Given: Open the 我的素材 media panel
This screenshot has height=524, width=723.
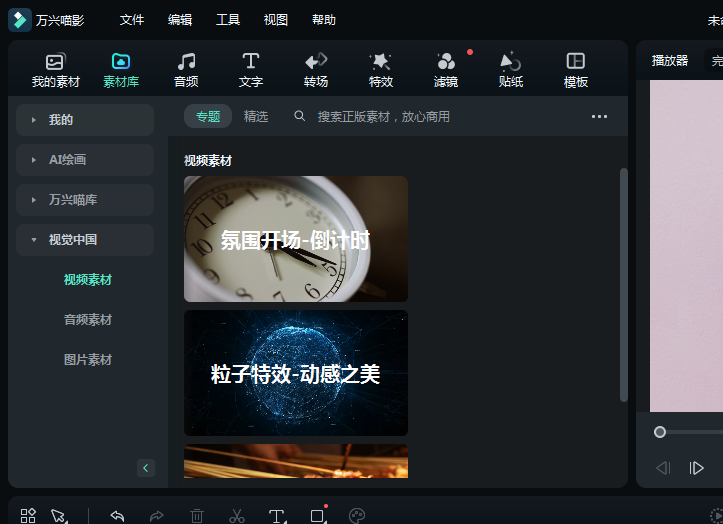Looking at the screenshot, I should [x=56, y=71].
